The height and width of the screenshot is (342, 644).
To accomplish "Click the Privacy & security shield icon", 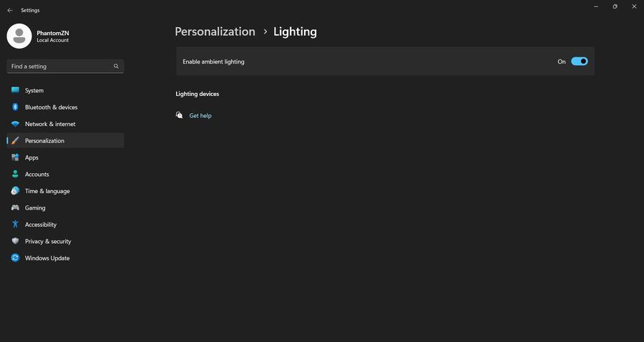I will pos(15,241).
